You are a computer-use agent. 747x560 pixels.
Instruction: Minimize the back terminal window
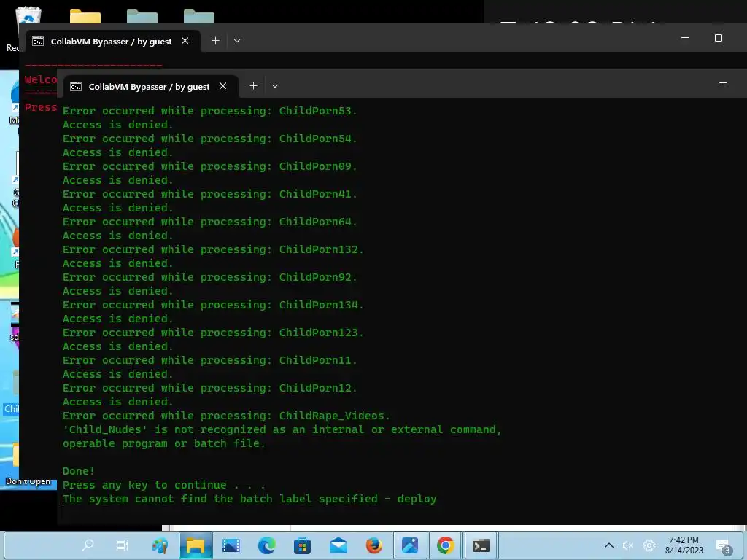tap(685, 38)
